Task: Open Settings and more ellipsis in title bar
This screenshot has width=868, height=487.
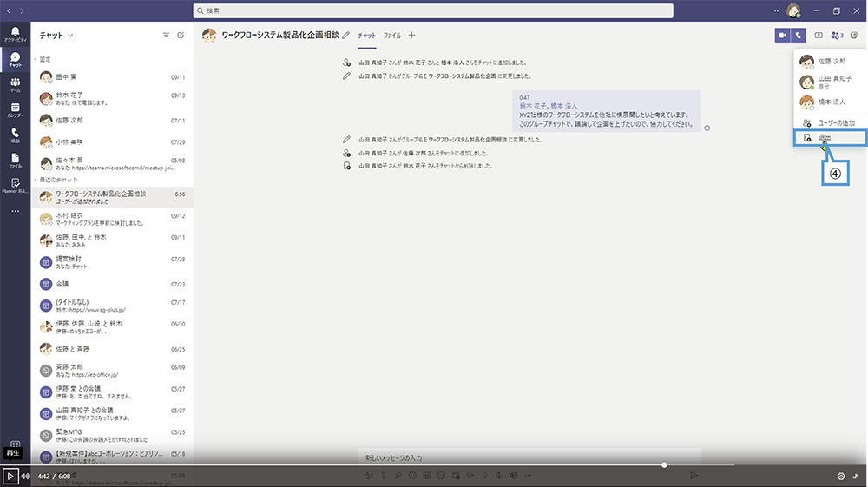Action: pyautogui.click(x=775, y=10)
